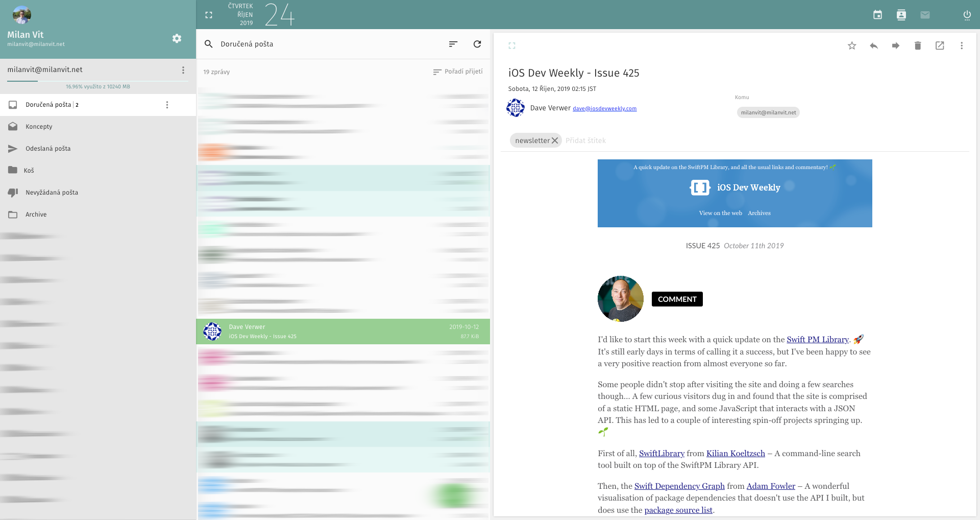The height and width of the screenshot is (520, 980).
Task: Star the iOS Dev Weekly message
Action: 852,45
